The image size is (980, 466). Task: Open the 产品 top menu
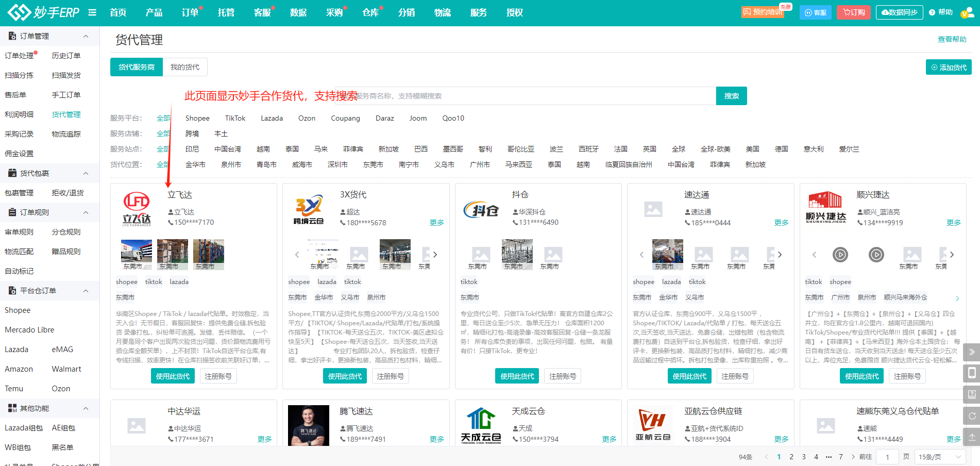click(x=154, y=12)
